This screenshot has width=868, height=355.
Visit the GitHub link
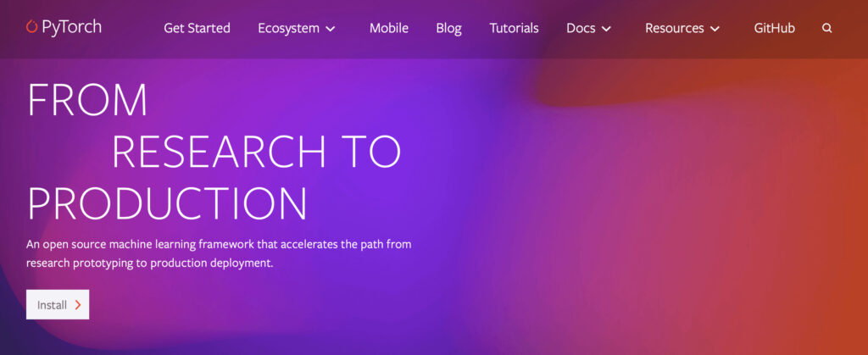coord(775,28)
